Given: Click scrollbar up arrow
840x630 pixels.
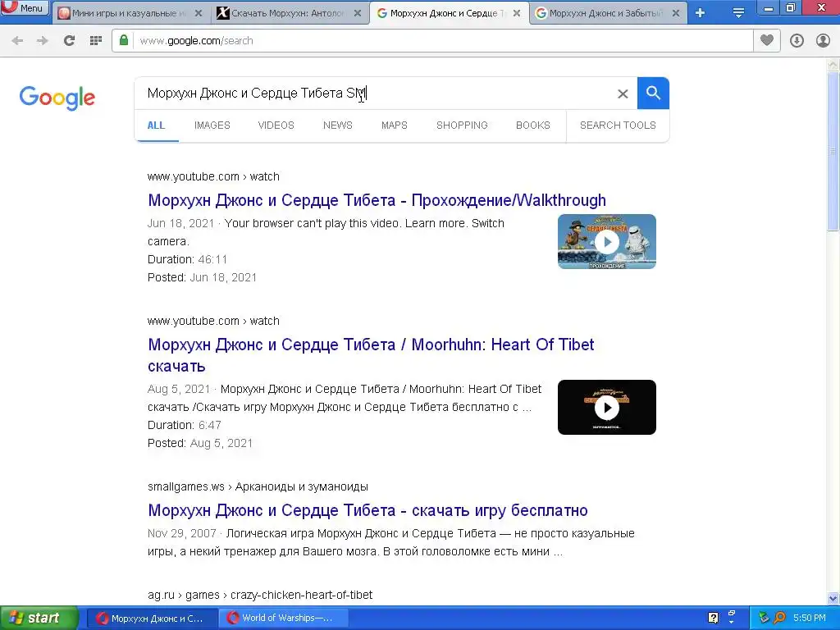Looking at the screenshot, I should [833, 65].
